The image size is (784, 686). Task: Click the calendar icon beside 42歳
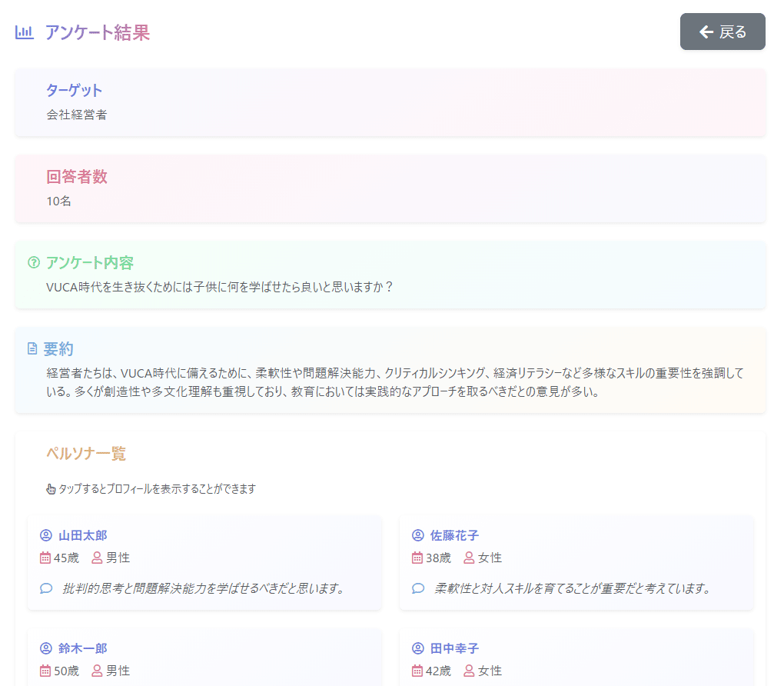(x=417, y=671)
